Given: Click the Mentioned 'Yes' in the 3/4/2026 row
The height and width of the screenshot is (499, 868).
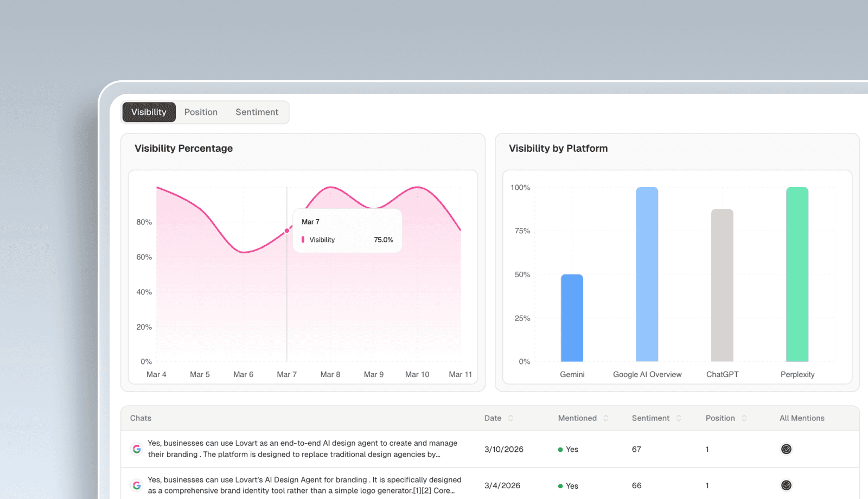Looking at the screenshot, I should coord(568,486).
